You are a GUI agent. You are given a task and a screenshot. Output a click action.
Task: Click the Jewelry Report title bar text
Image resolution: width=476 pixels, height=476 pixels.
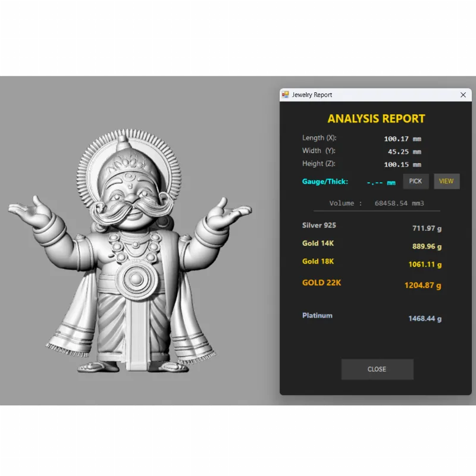(x=312, y=95)
